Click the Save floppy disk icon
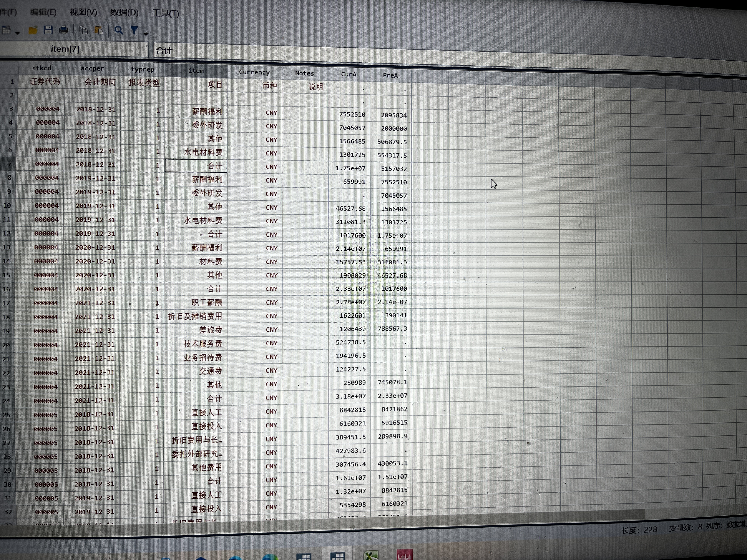 pyautogui.click(x=48, y=30)
